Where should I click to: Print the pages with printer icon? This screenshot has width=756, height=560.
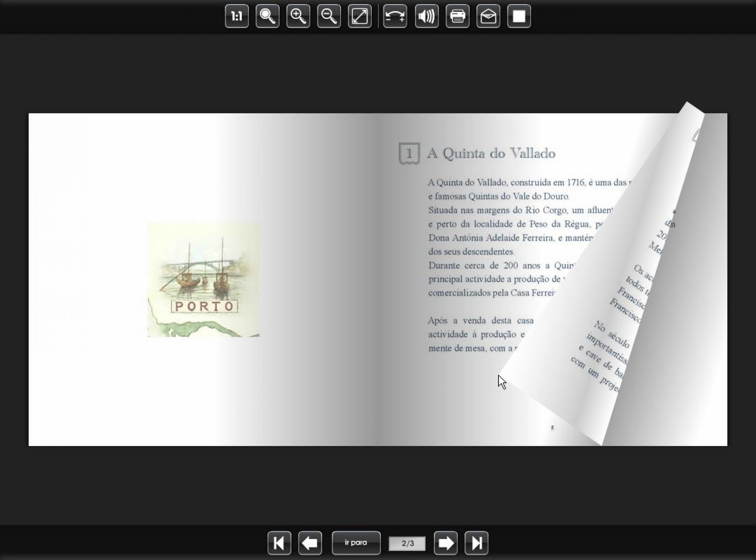(458, 16)
